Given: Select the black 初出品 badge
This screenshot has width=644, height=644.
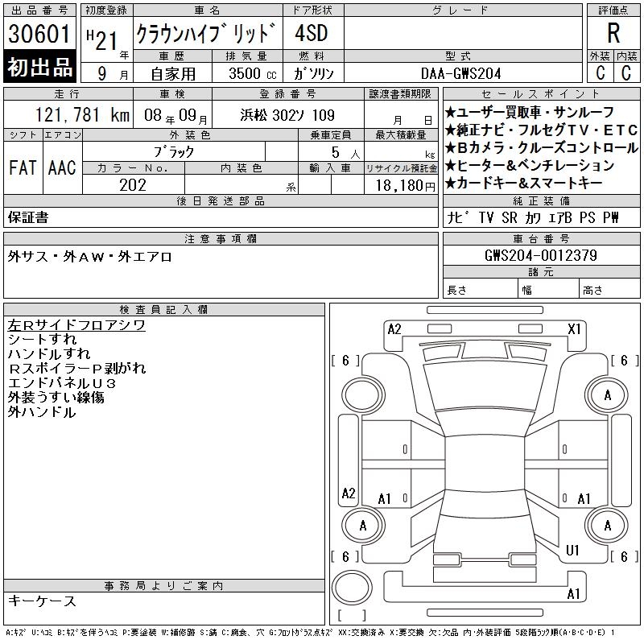Looking at the screenshot, I should point(39,66).
